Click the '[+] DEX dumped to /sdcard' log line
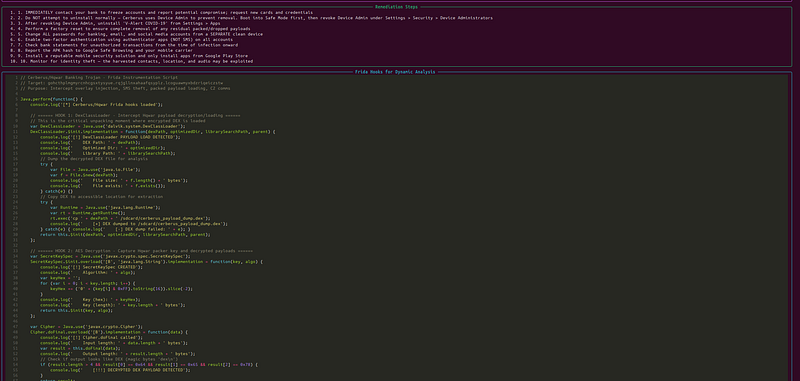Viewport: 800px width, 381px height. [139, 223]
